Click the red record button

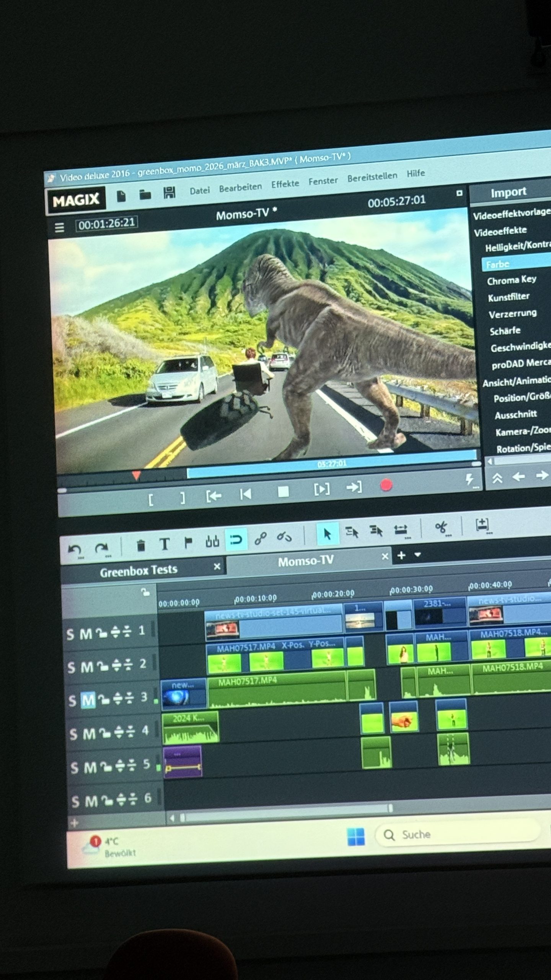pyautogui.click(x=386, y=485)
